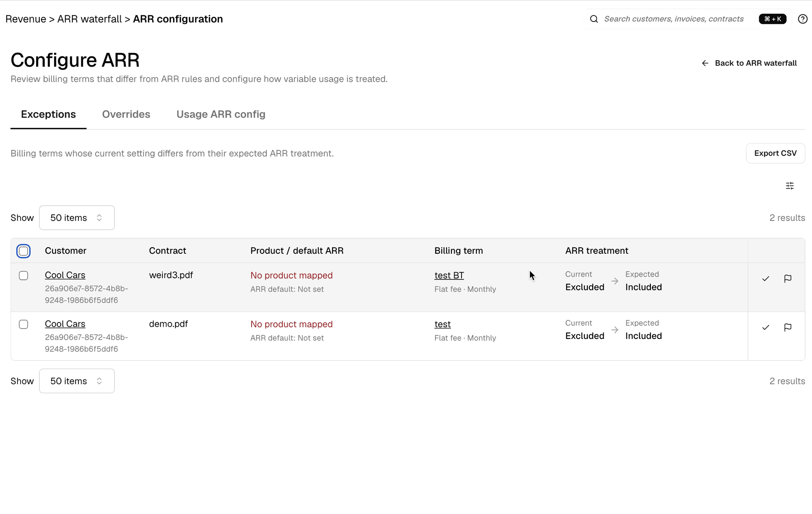The image size is (812, 514).
Task: Click No product mapped in weird3.pdf row
Action: click(x=292, y=275)
